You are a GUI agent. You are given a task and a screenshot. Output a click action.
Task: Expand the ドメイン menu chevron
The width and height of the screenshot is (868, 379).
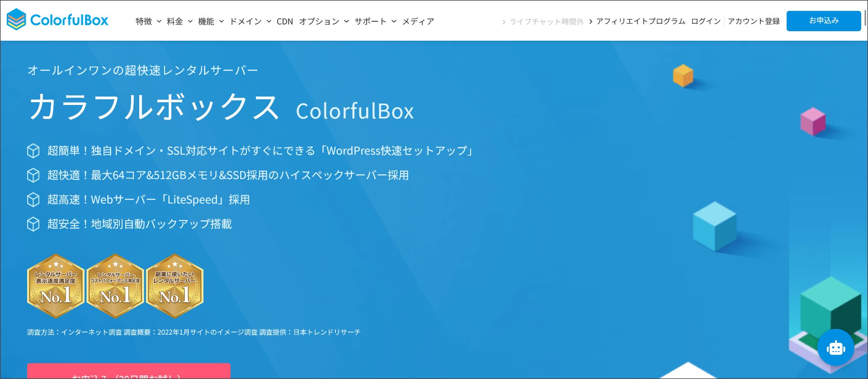269,21
